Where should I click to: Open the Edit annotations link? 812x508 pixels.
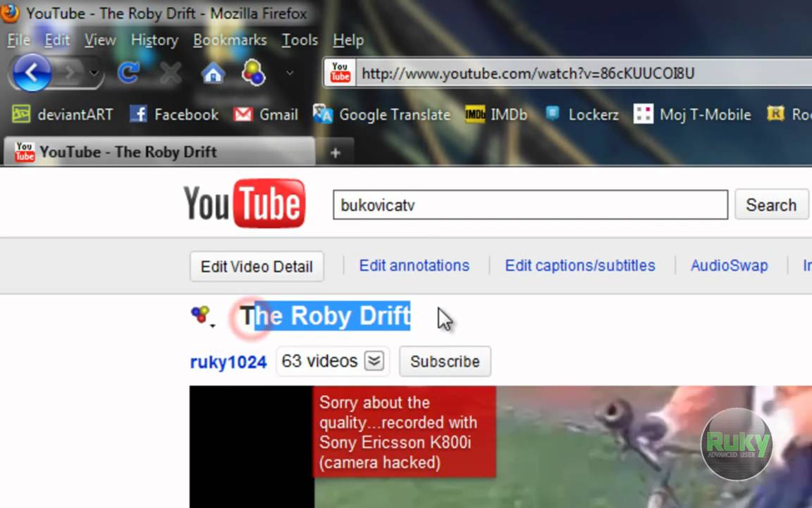pos(414,265)
